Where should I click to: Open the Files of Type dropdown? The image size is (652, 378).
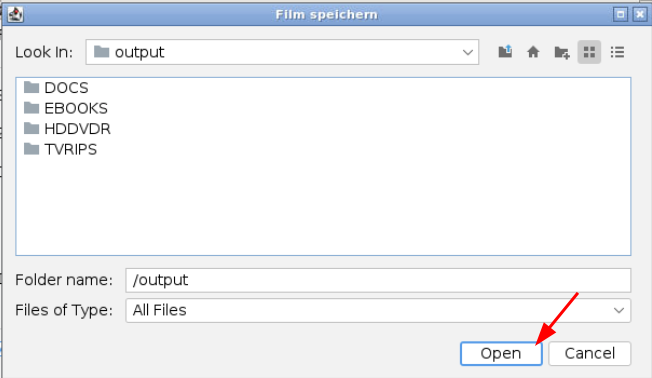[619, 310]
